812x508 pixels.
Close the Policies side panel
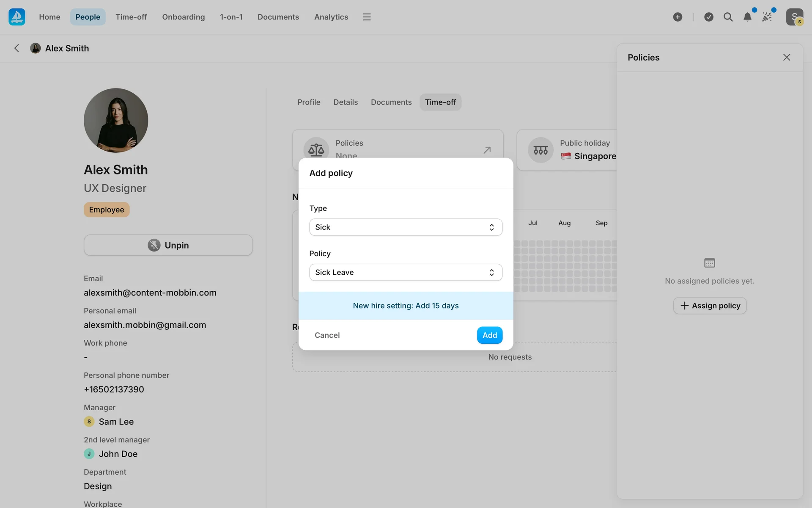click(x=786, y=57)
